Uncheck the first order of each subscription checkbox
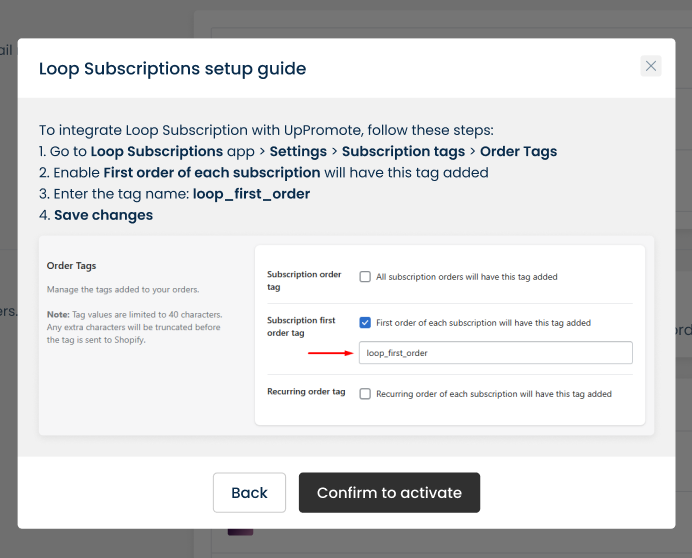This screenshot has width=692, height=558. 366,323
